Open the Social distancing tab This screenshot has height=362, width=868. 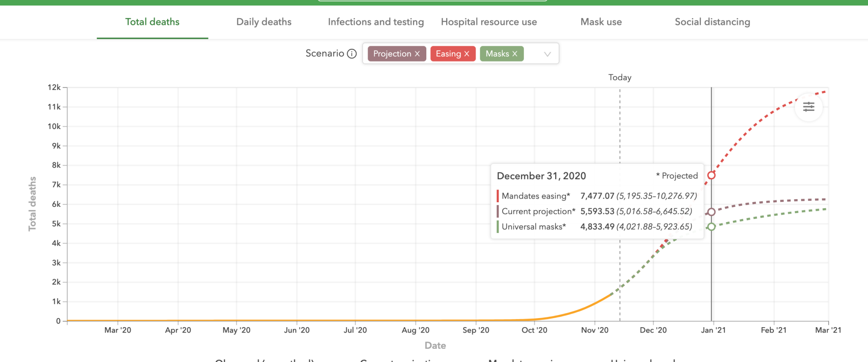(712, 22)
